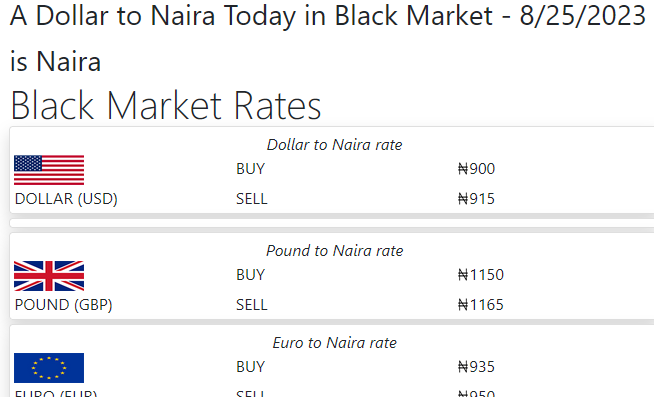Click the ₦1165 pound sell price
Image resolution: width=654 pixels, height=397 pixels.
tap(480, 305)
